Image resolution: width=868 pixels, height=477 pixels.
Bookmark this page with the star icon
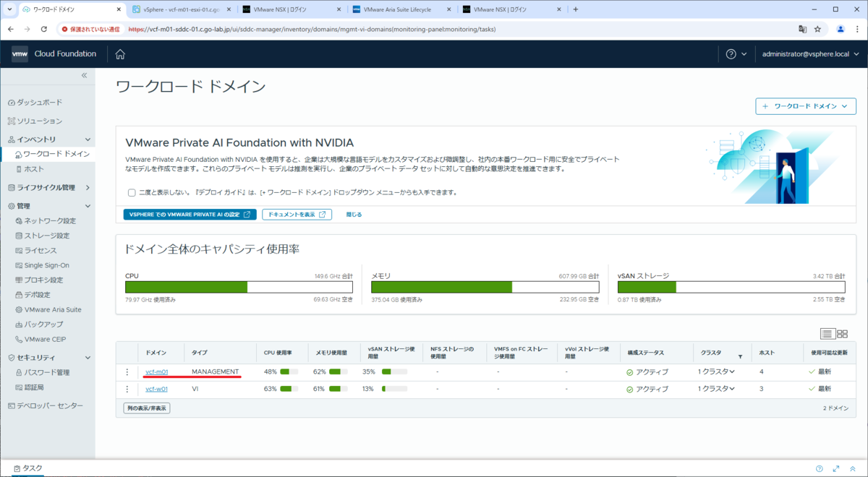pos(817,30)
